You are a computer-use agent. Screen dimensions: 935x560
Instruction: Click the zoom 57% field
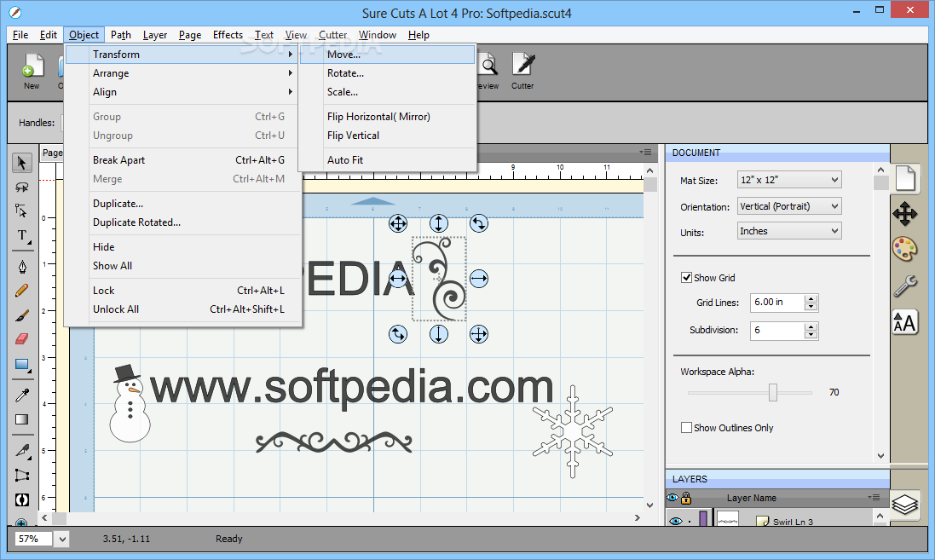pyautogui.click(x=33, y=540)
